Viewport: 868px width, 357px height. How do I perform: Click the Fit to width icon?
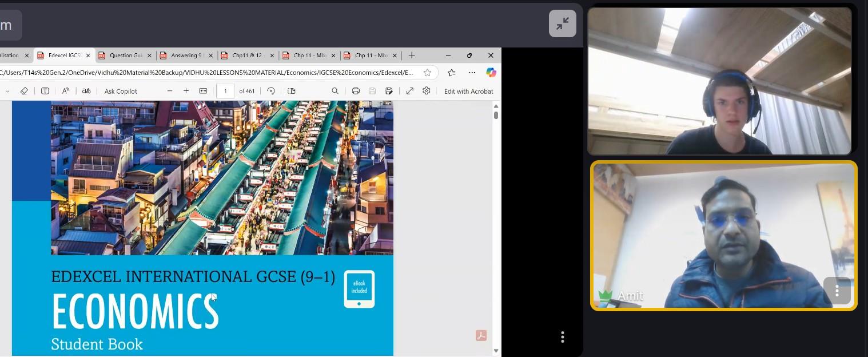[x=203, y=91]
